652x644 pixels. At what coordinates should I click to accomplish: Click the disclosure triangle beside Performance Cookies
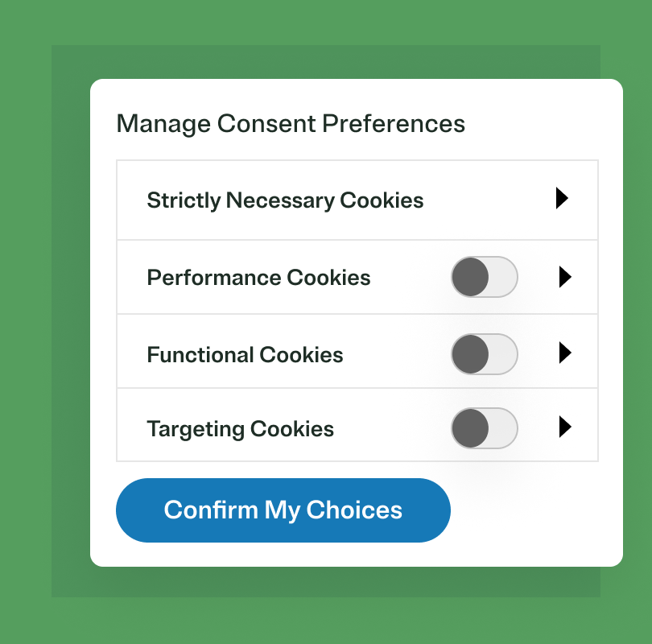tap(565, 277)
